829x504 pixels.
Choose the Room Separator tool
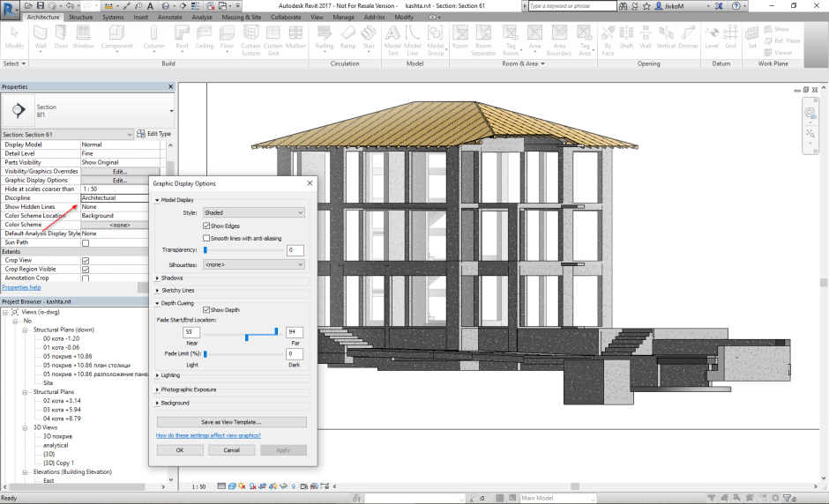click(483, 41)
